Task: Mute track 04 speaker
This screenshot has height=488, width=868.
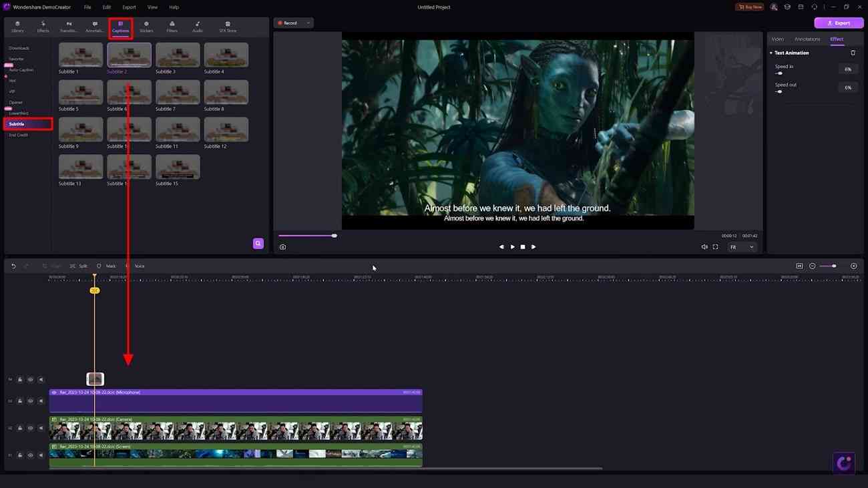Action: tap(41, 380)
